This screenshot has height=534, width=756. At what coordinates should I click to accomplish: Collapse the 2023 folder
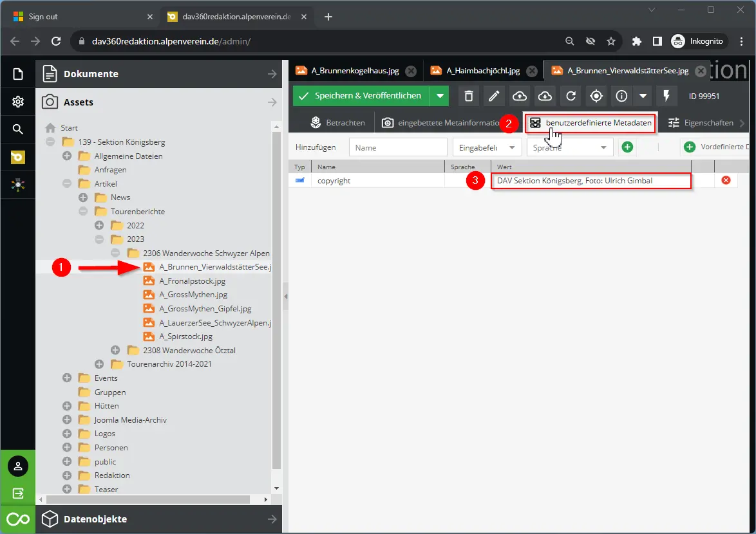pyautogui.click(x=99, y=239)
